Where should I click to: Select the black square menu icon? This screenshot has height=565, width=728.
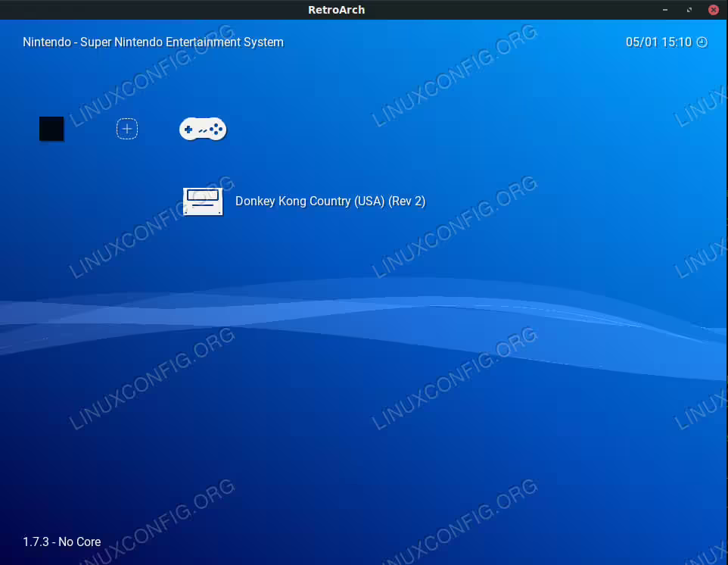click(51, 129)
